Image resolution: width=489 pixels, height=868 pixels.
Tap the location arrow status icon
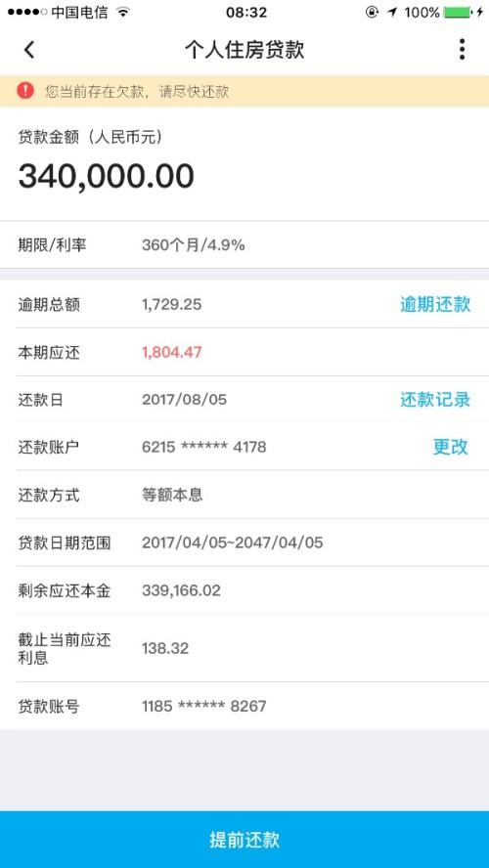(x=392, y=12)
